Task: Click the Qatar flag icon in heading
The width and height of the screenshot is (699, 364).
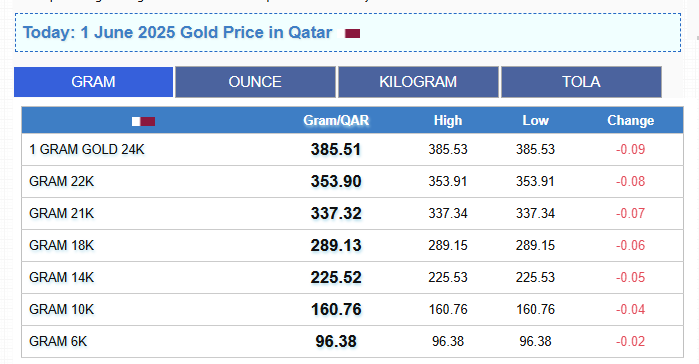Action: (x=352, y=33)
